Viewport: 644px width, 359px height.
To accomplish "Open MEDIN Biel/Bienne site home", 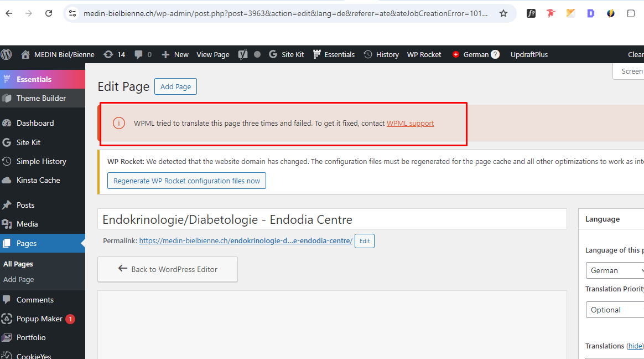I will 58,54.
